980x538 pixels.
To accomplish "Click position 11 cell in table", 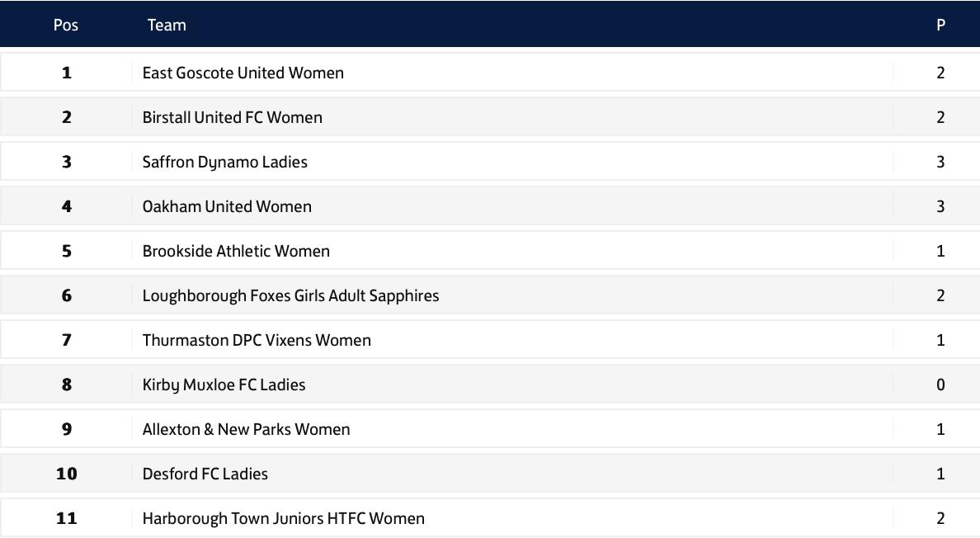I will point(67,518).
